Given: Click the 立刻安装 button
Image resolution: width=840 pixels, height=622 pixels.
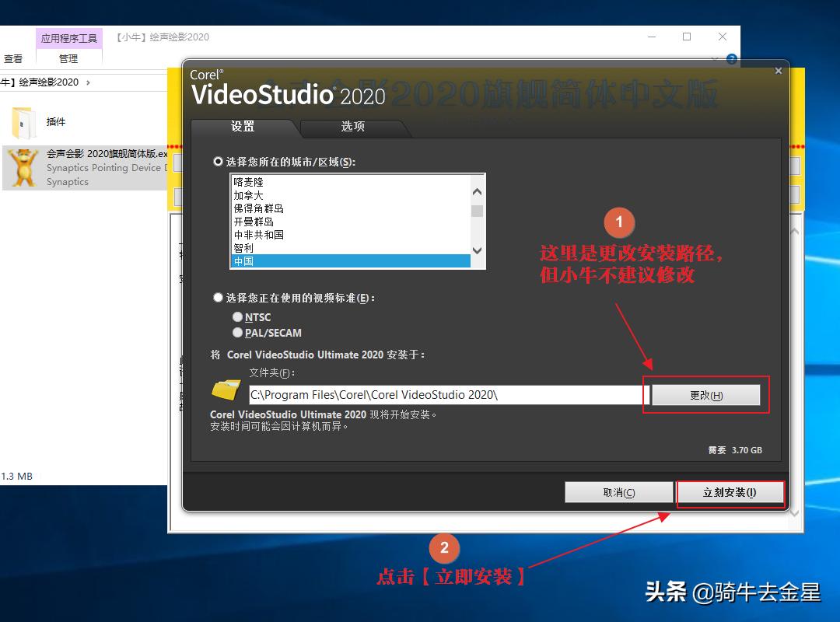Looking at the screenshot, I should (730, 492).
